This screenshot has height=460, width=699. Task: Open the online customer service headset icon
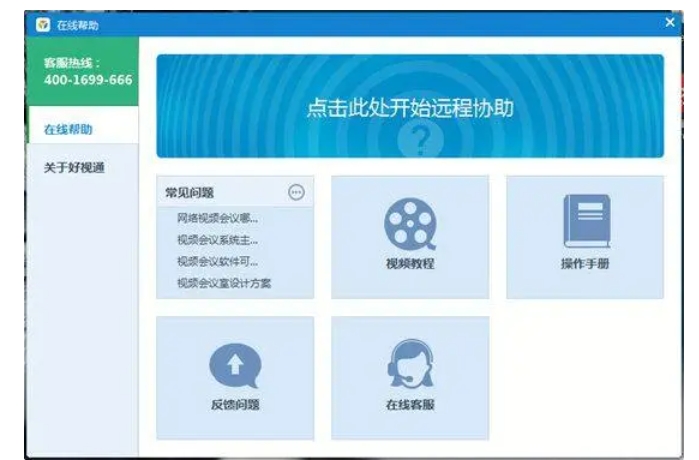point(410,363)
